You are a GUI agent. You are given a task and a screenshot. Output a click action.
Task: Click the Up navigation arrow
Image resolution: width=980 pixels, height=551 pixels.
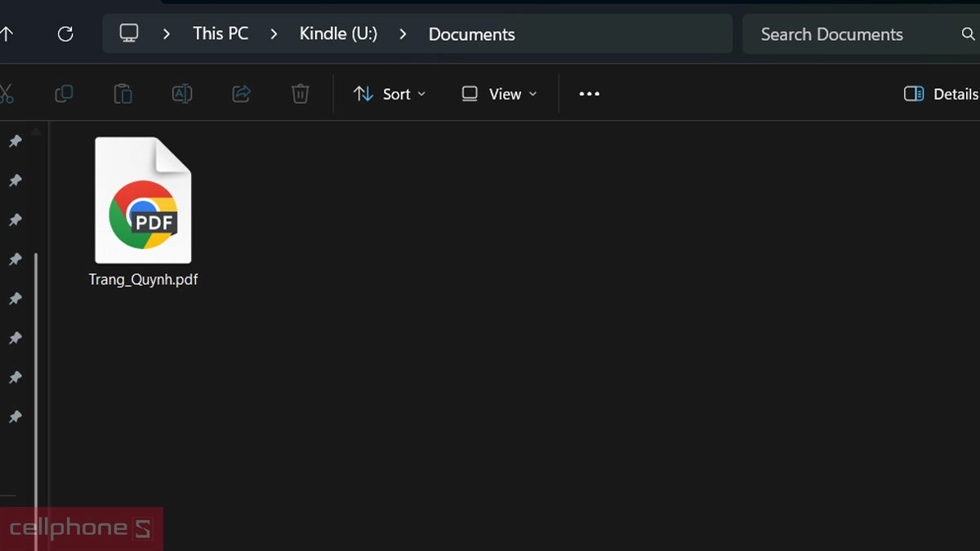pos(7,33)
